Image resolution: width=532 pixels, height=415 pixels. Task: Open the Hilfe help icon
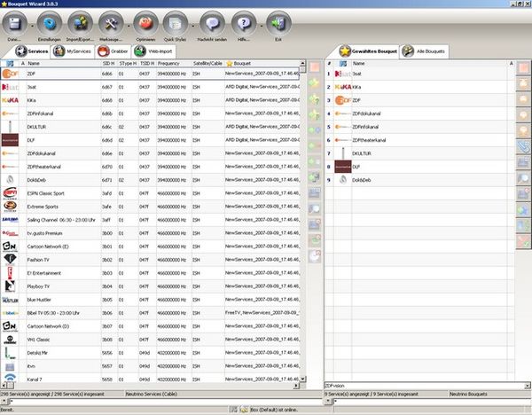tap(242, 24)
